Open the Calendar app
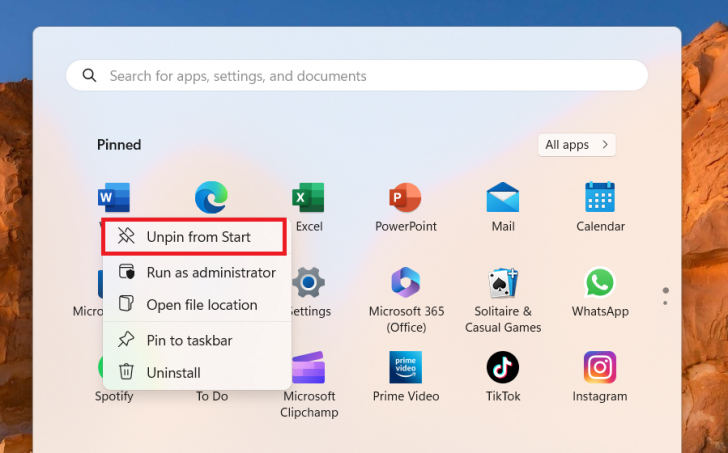The height and width of the screenshot is (453, 728). coord(600,197)
